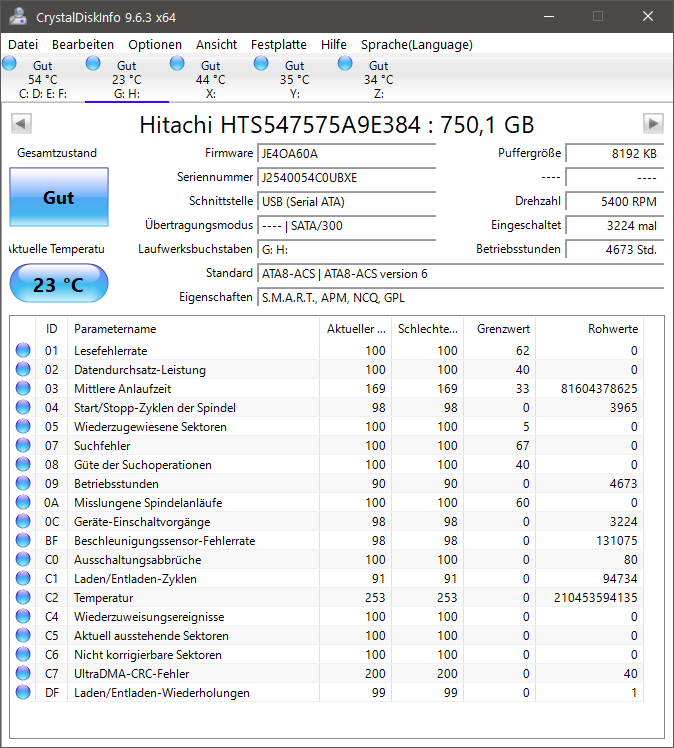This screenshot has height=748, width=674.
Task: Open the Festplatte menu
Action: click(279, 44)
